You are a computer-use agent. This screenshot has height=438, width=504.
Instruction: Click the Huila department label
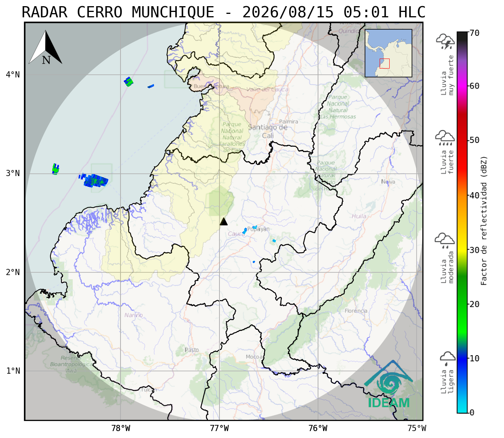[x=359, y=216]
